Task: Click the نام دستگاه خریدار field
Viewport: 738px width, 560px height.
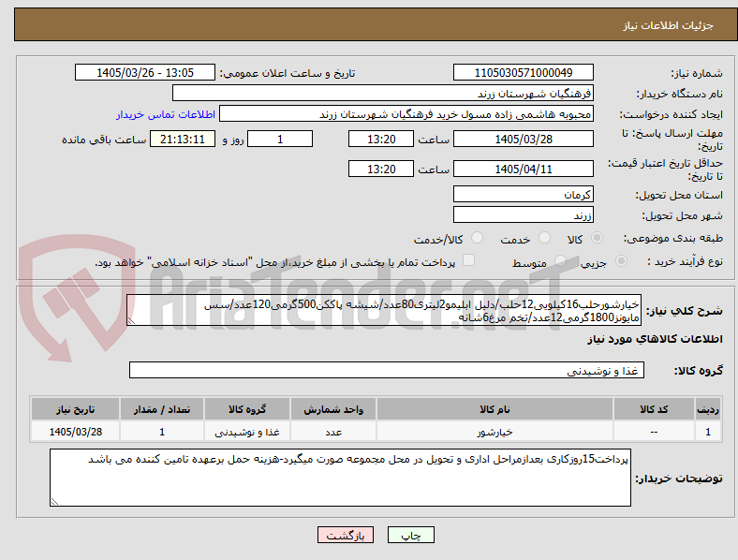Action: pyautogui.click(x=383, y=93)
